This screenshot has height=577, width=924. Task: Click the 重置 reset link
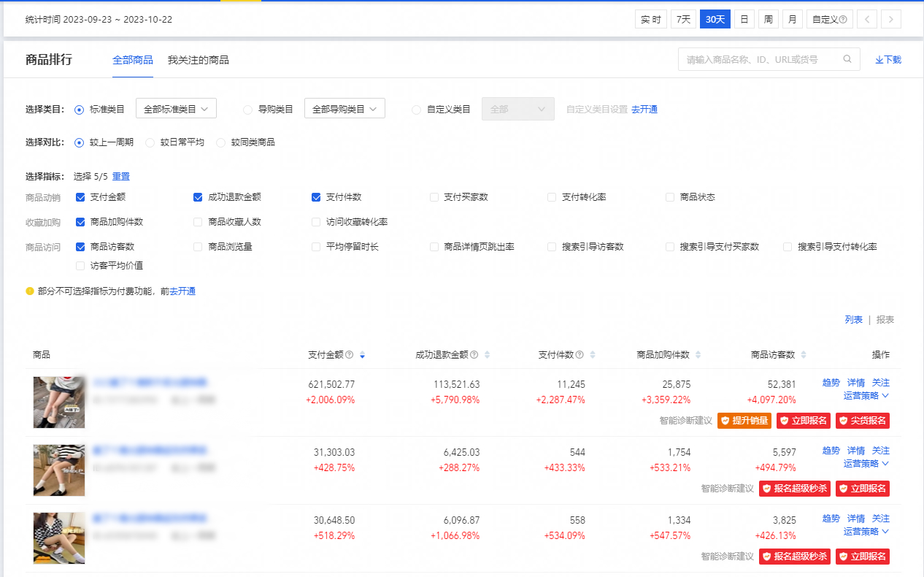tap(121, 177)
